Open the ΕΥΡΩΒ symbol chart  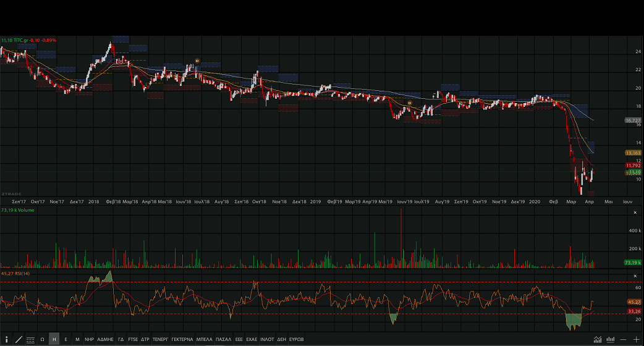[297, 339]
